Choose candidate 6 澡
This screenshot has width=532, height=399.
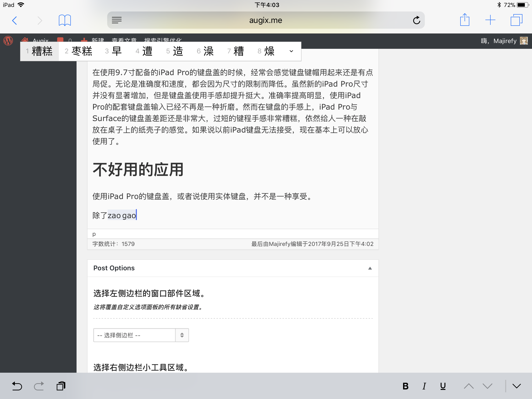pos(205,51)
